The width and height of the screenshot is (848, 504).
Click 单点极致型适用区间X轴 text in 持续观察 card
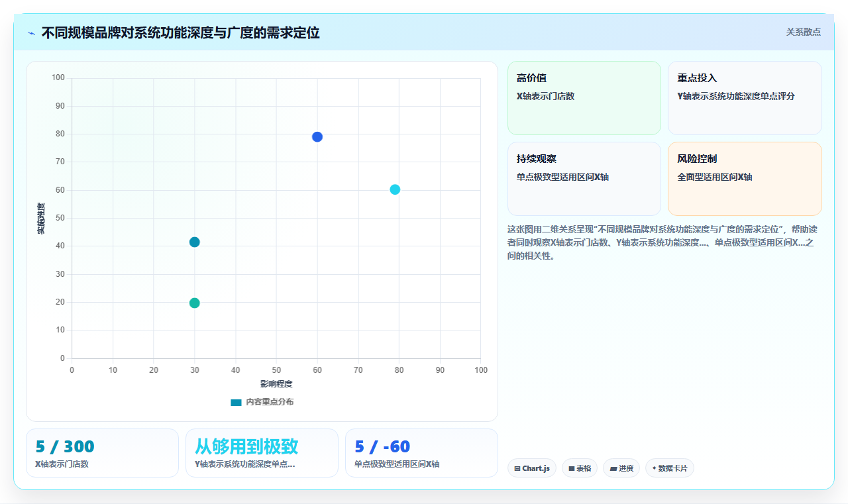[562, 177]
